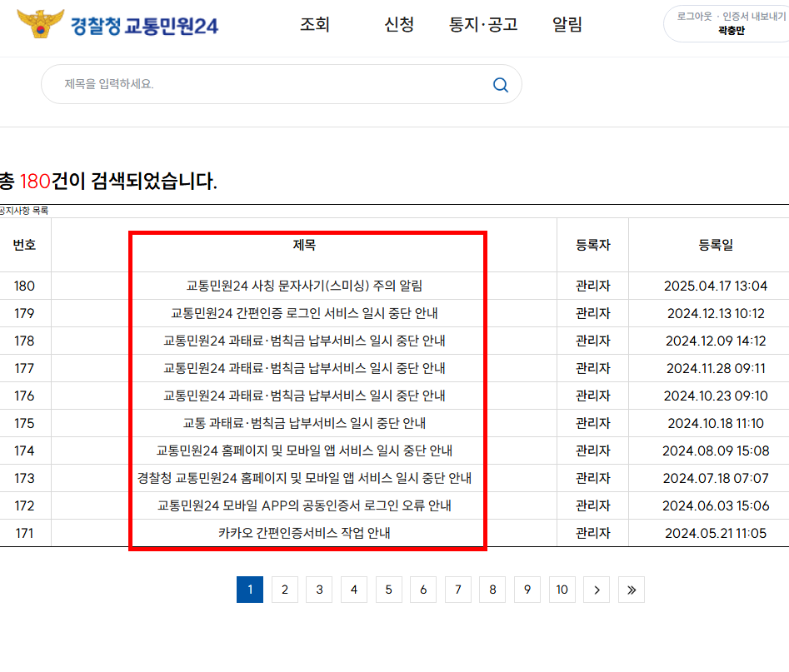Open the 카카오 간편인증서비스 작업 안내 notice

click(x=306, y=533)
